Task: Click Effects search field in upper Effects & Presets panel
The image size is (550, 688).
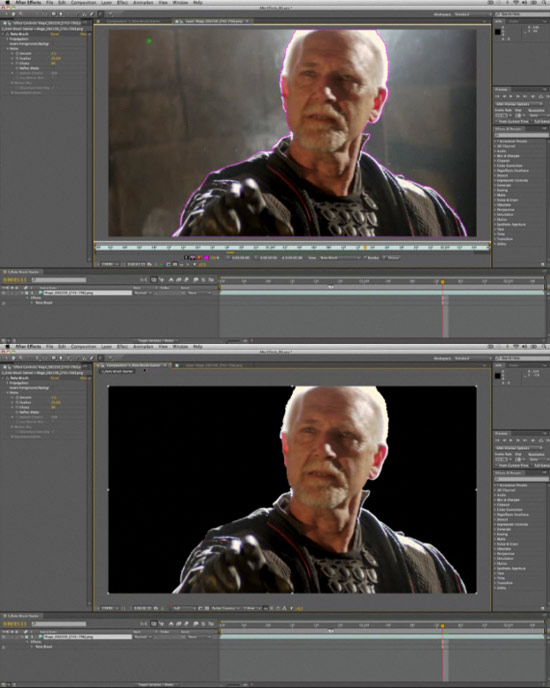Action: pyautogui.click(x=521, y=135)
